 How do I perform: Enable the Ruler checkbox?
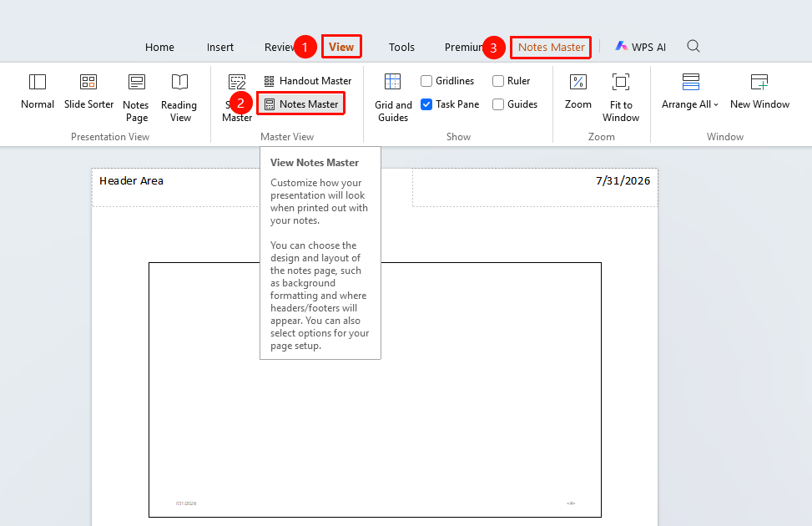pos(498,81)
